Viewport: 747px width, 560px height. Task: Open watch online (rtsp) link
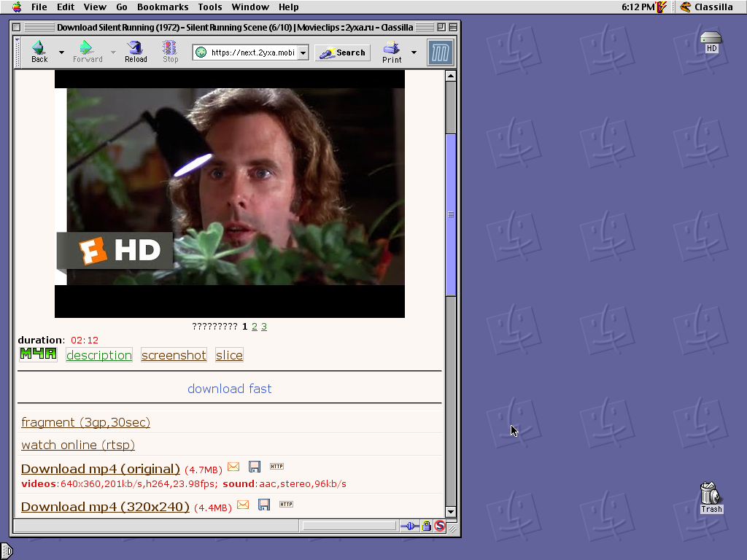(x=78, y=445)
